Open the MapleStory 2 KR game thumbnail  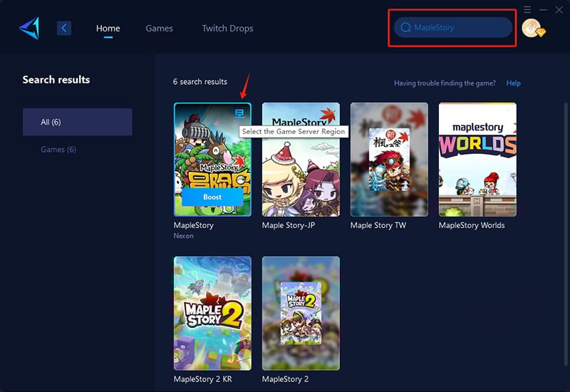(212, 314)
